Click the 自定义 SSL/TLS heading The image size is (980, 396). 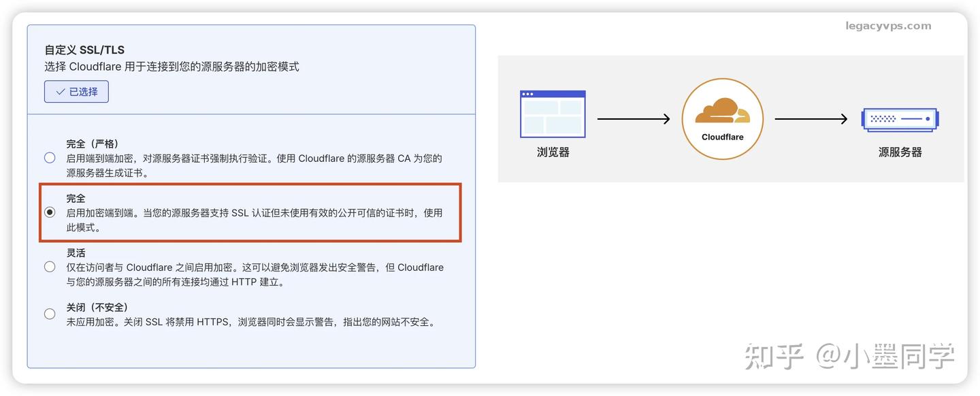(x=84, y=50)
